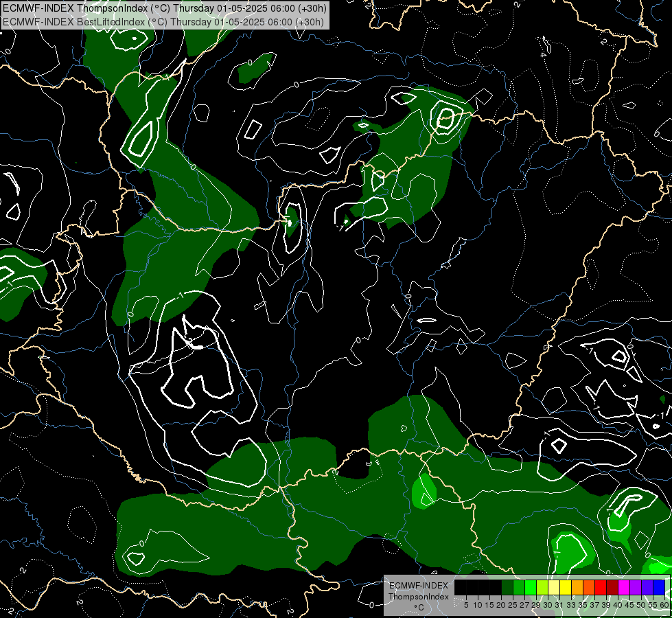Click the legend scale value 60
This screenshot has height=618, width=672.
pos(666,605)
